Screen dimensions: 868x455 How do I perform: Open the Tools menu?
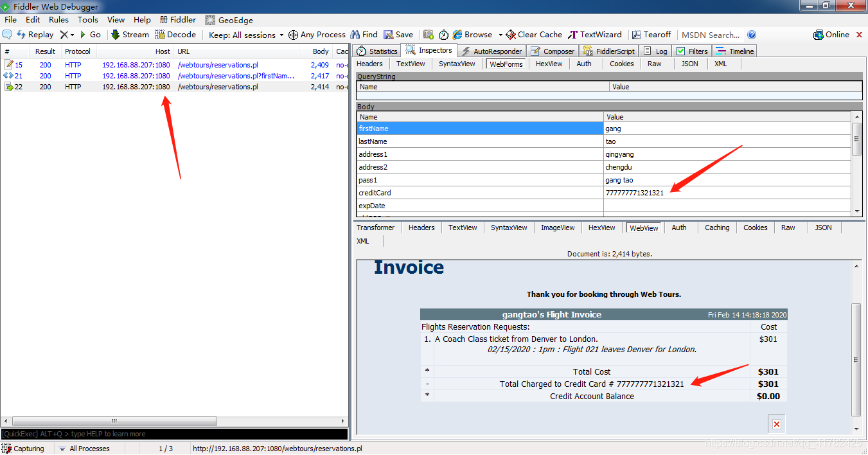pos(88,20)
